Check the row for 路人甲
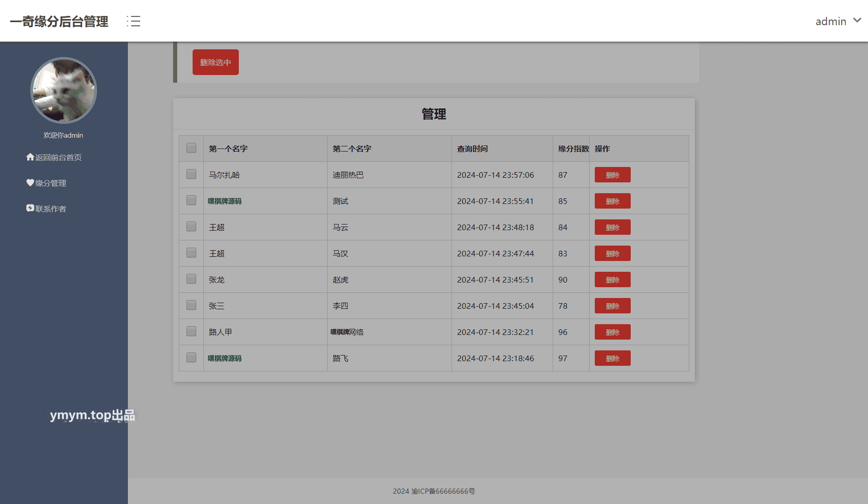The height and width of the screenshot is (504, 868). pyautogui.click(x=191, y=331)
